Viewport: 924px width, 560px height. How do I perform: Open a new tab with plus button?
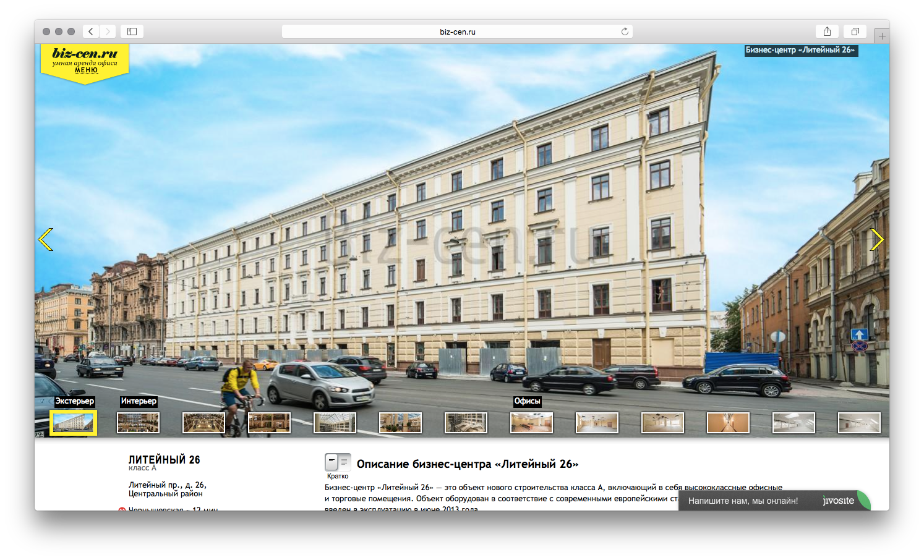point(882,36)
